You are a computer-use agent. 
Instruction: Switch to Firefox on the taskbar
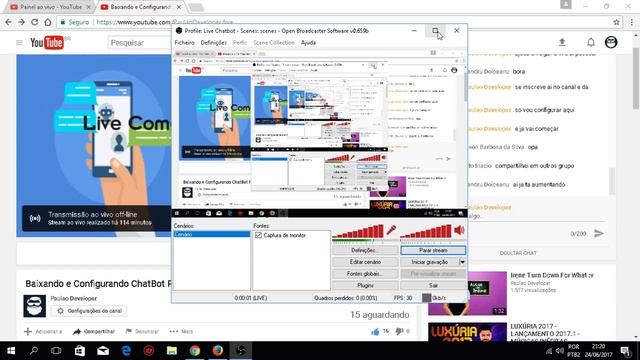coord(218,351)
